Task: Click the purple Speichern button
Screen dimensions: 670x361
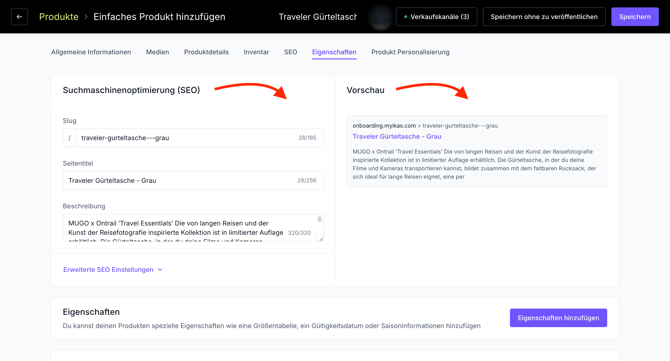Action: [x=635, y=17]
